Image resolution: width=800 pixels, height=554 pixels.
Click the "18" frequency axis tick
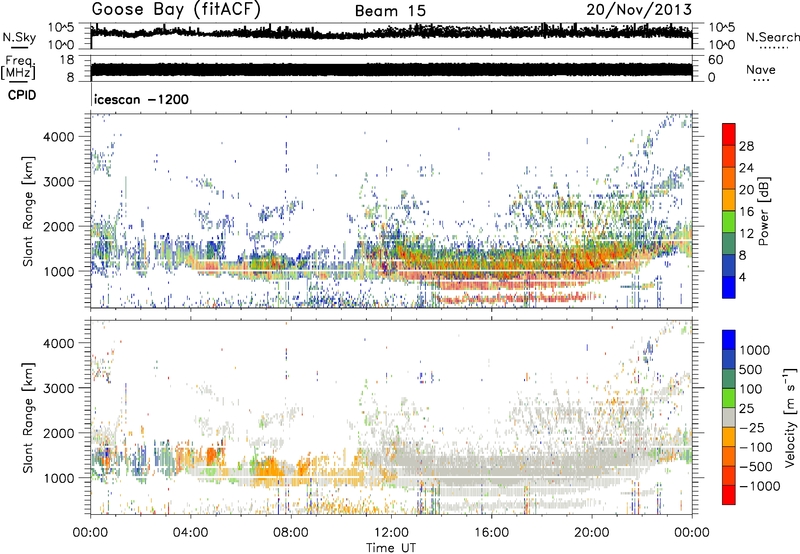[66, 60]
